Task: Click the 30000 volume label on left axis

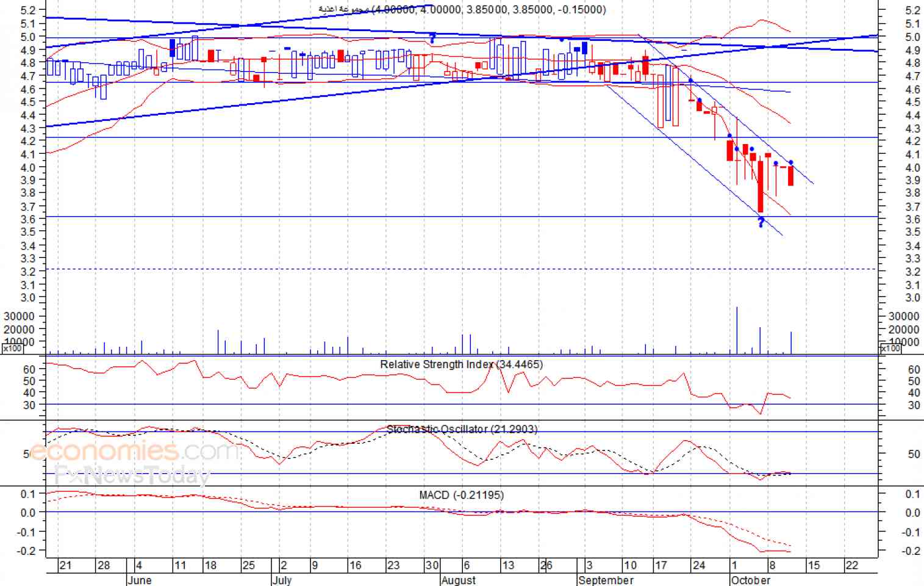Action: [18, 316]
